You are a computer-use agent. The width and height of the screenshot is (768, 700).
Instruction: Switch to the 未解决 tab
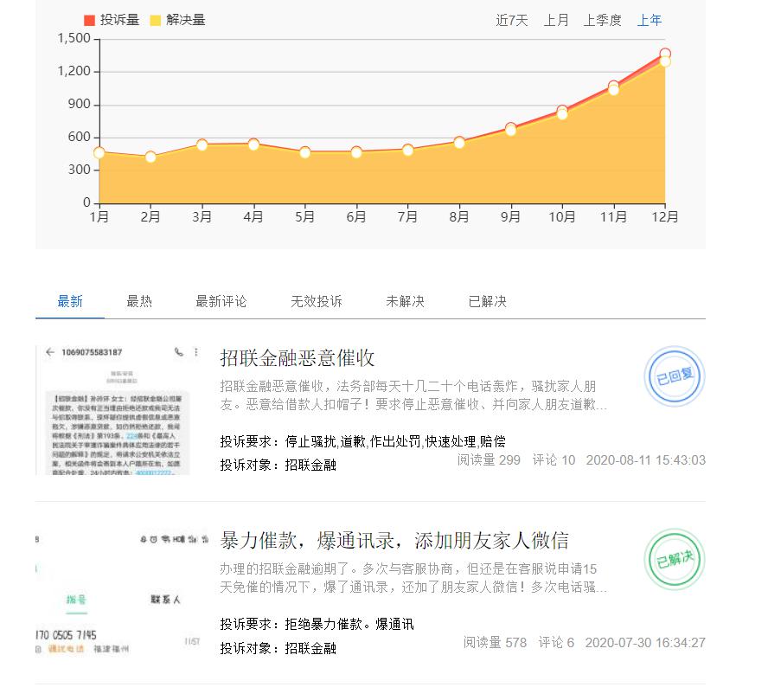coord(405,301)
